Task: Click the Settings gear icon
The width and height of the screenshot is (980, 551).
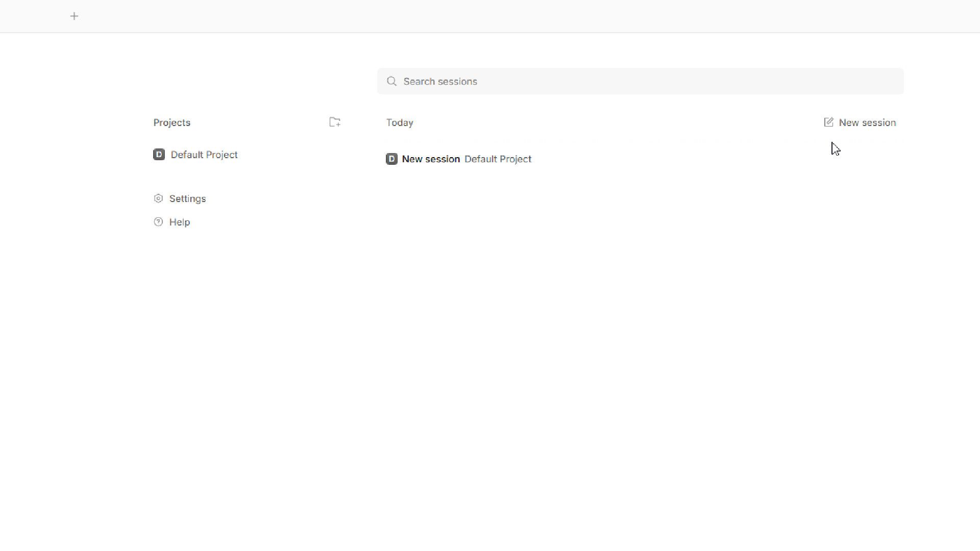Action: click(158, 198)
